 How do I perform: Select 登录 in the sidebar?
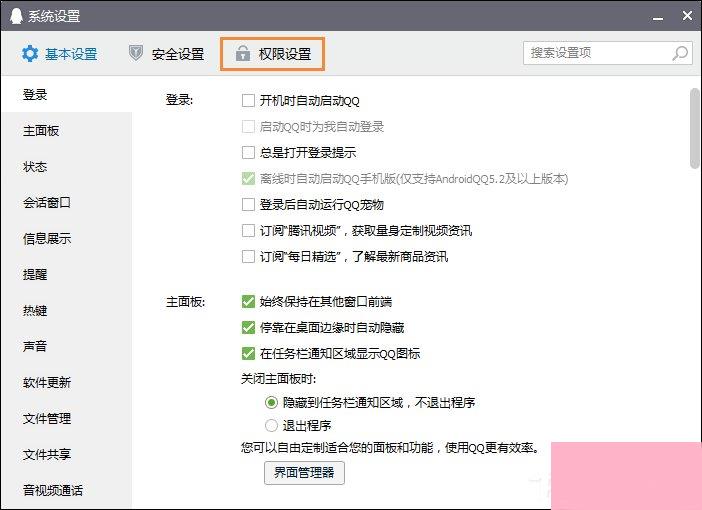click(x=67, y=94)
